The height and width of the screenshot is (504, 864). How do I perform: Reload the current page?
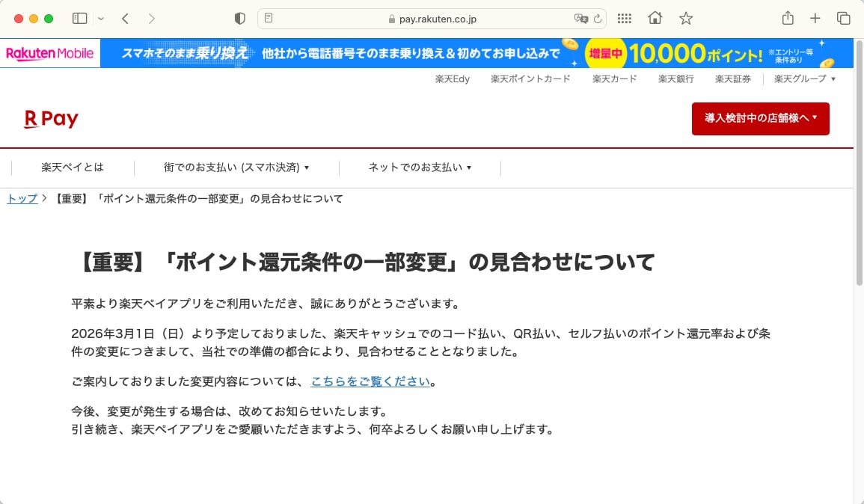tap(597, 19)
